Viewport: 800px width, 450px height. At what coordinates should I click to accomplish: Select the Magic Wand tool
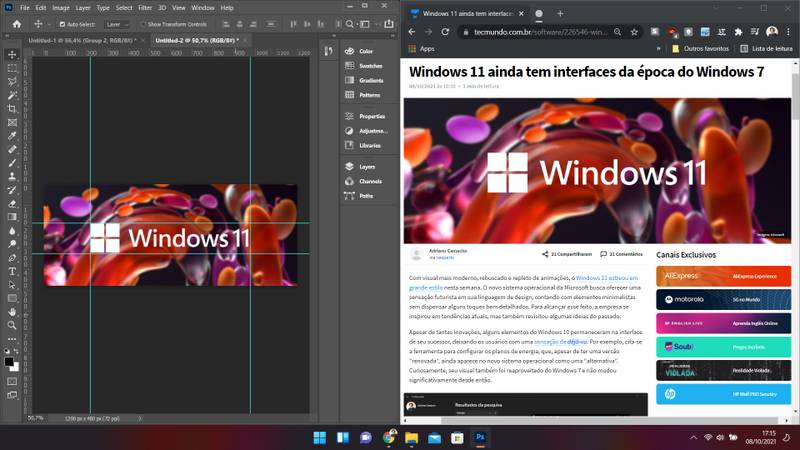12,95
